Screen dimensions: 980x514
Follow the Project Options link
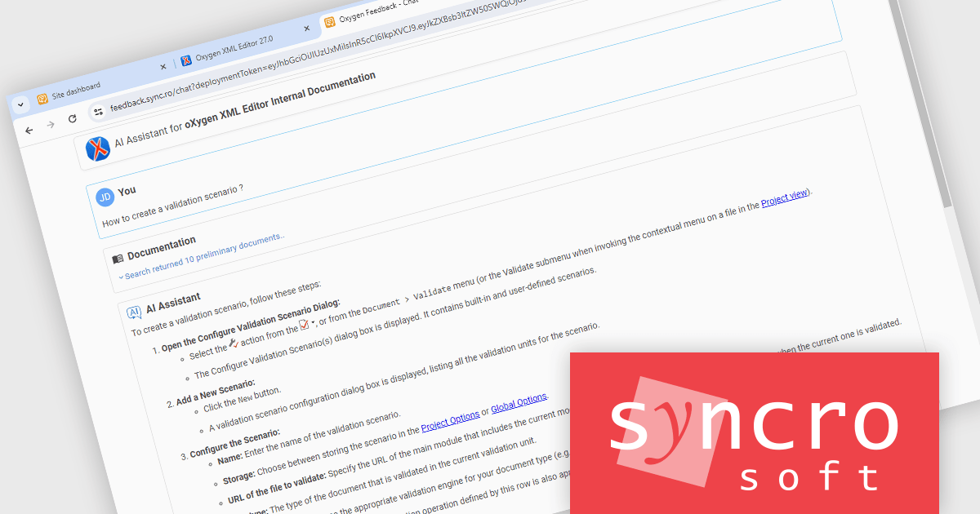[x=450, y=417]
